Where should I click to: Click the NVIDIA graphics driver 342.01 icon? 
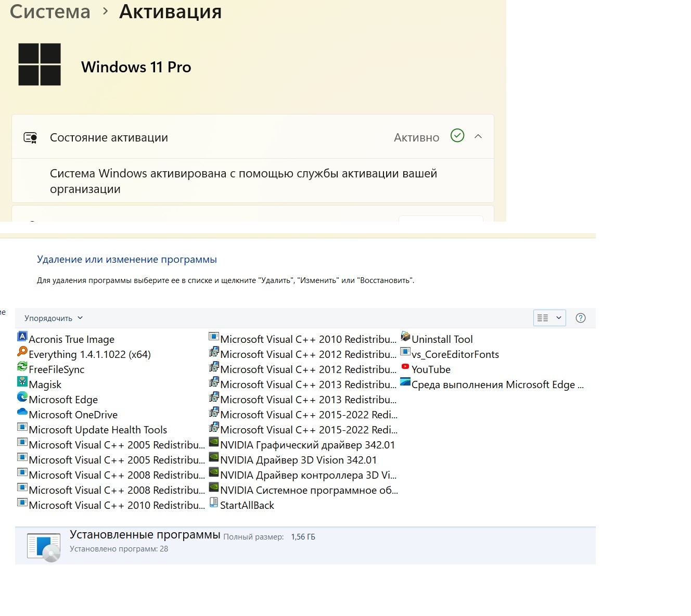point(214,442)
